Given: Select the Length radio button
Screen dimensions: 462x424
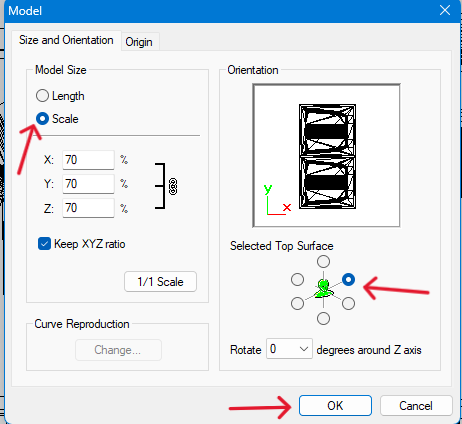Looking at the screenshot, I should [42, 96].
